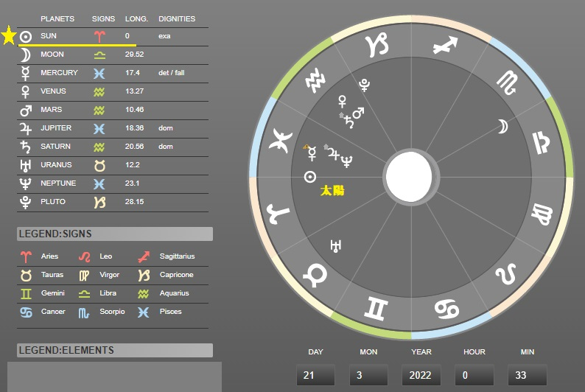Select the Leo sign on the zodiac ring
Screen dimensions: 585x392
point(506,273)
